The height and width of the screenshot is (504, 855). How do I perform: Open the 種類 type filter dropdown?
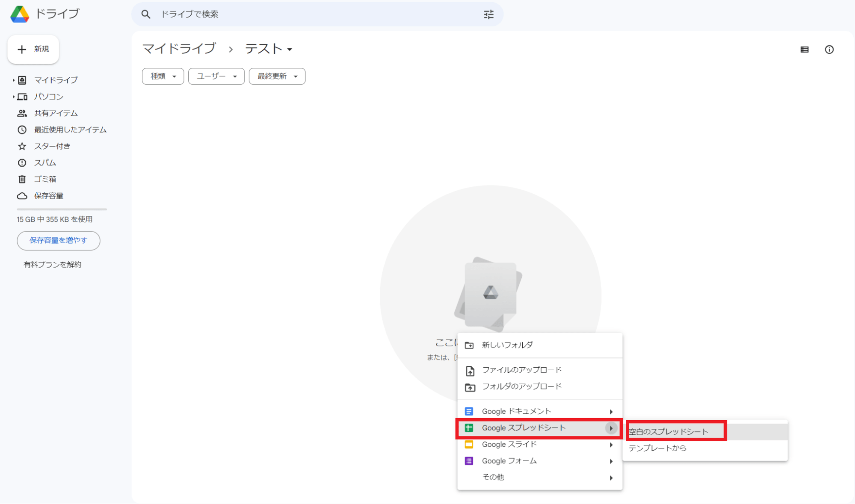tap(163, 77)
